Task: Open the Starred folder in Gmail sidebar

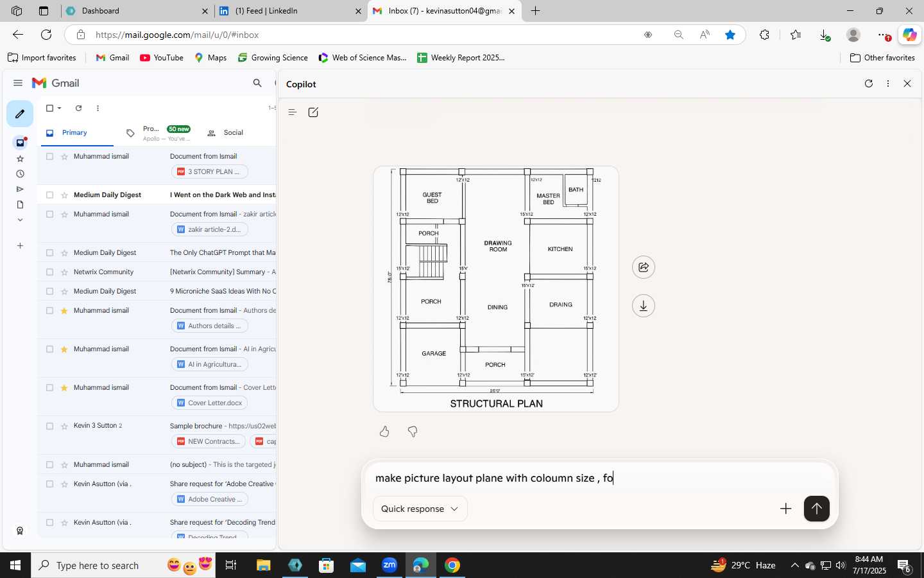Action: [x=20, y=159]
